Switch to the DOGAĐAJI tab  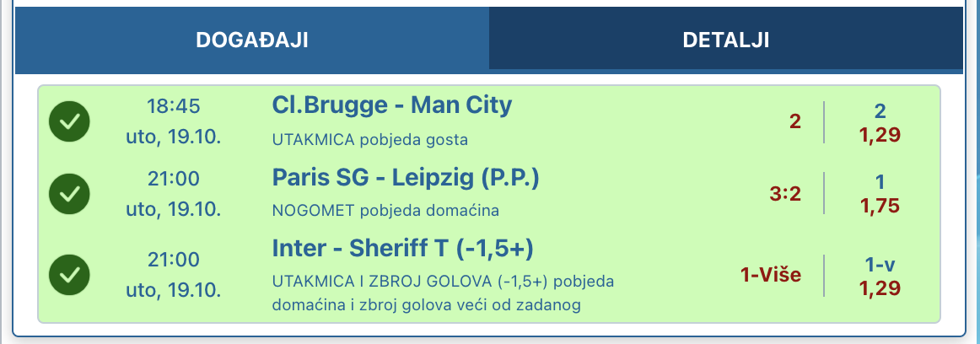click(x=252, y=40)
